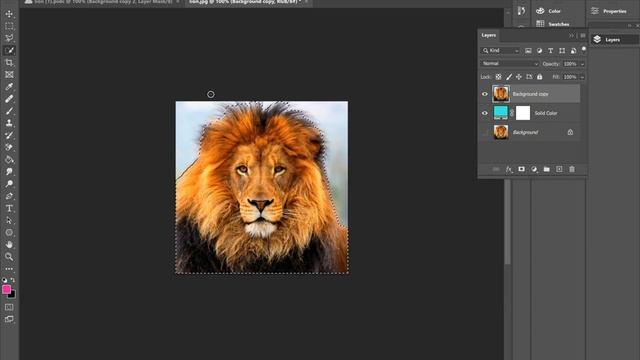Lock transparent pixels
The height and width of the screenshot is (360, 640).
point(498,77)
